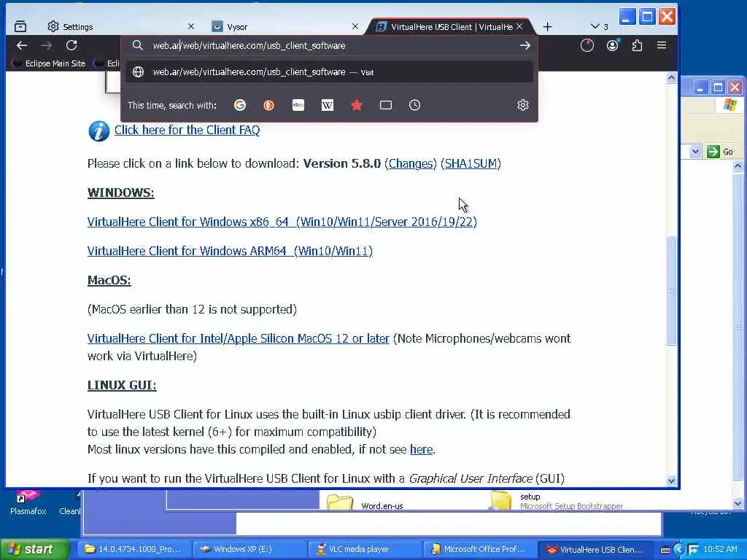The height and width of the screenshot is (560, 747).
Task: Click page scrollbar down arrow
Action: coord(671,481)
